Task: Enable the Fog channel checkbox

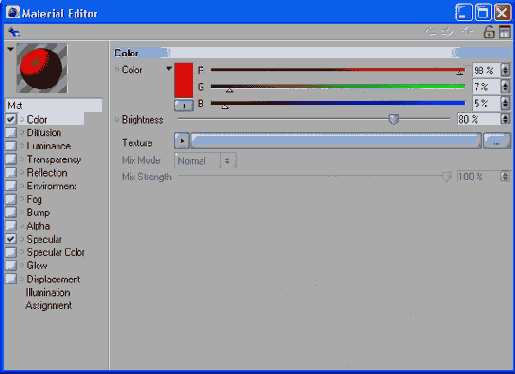Action: 11,199
